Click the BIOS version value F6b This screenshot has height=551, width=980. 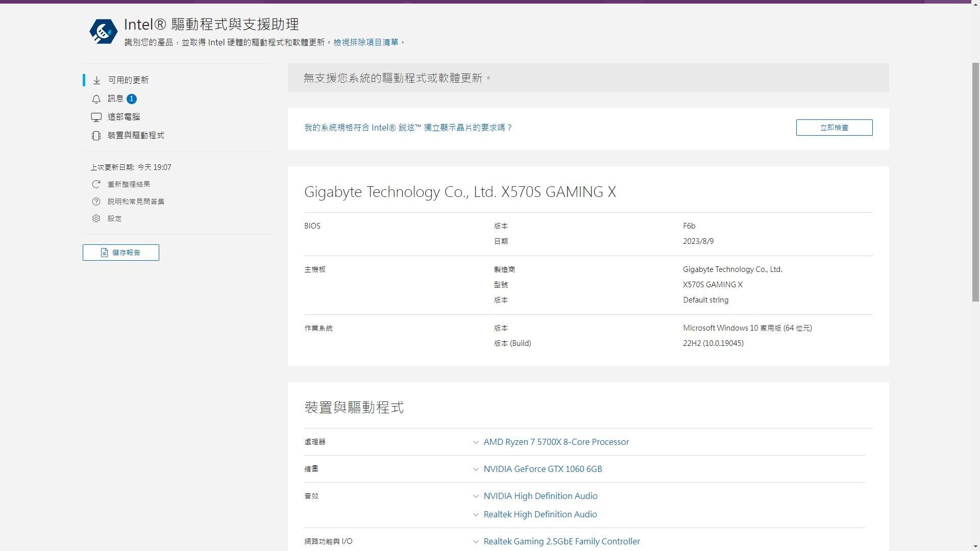pyautogui.click(x=689, y=226)
